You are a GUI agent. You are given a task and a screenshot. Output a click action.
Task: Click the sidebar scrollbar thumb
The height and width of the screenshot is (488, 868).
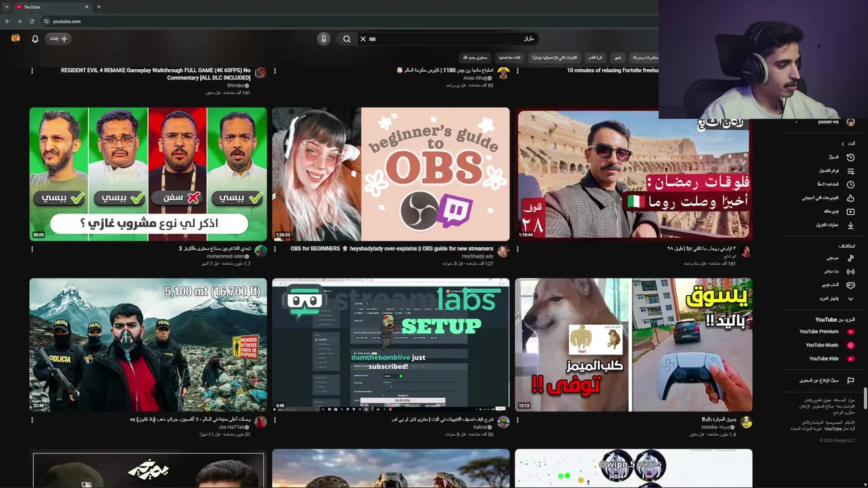point(865,396)
